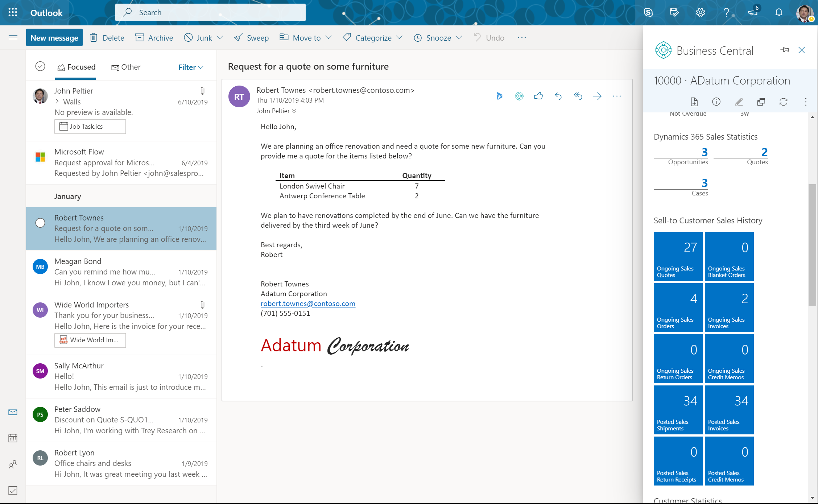818x504 pixels.
Task: Open the Dynamics 365 icon on the email
Action: pyautogui.click(x=500, y=96)
